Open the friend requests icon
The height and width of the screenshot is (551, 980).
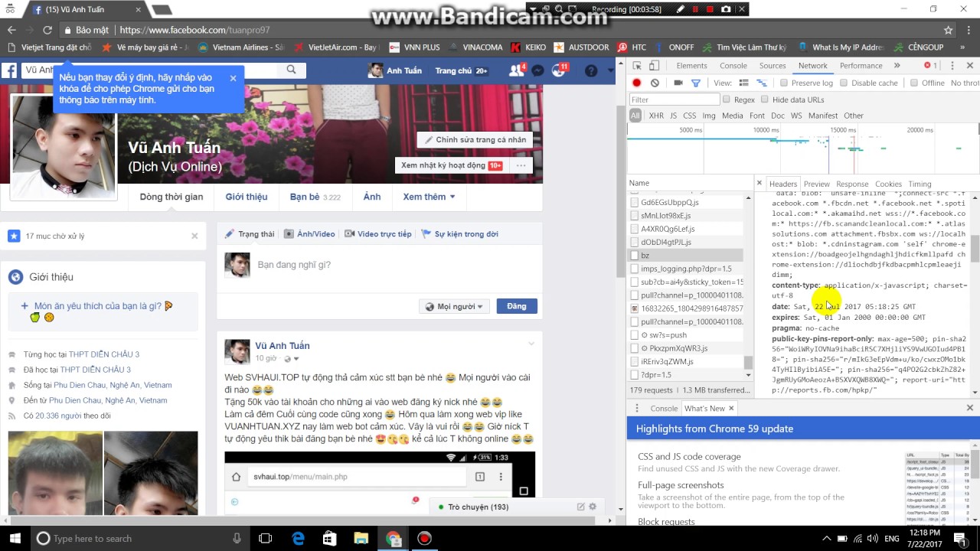point(517,70)
